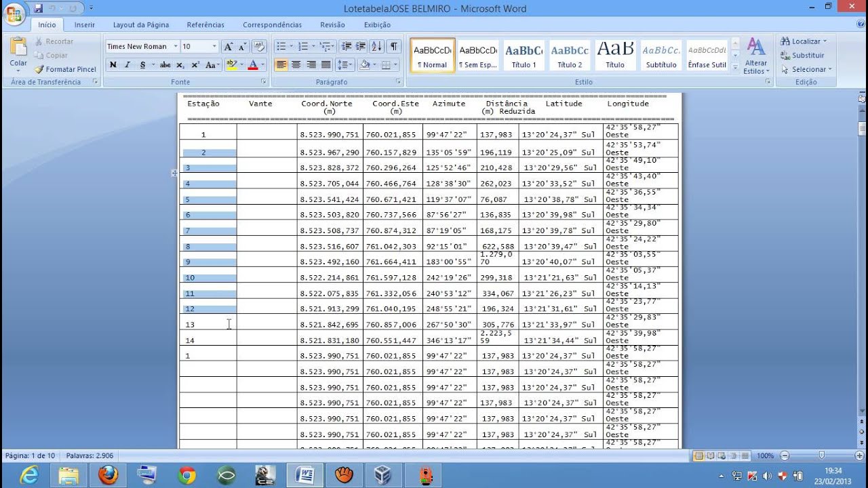Click the Sort (A-Z) icon
This screenshot has width=868, height=488.
tap(377, 47)
